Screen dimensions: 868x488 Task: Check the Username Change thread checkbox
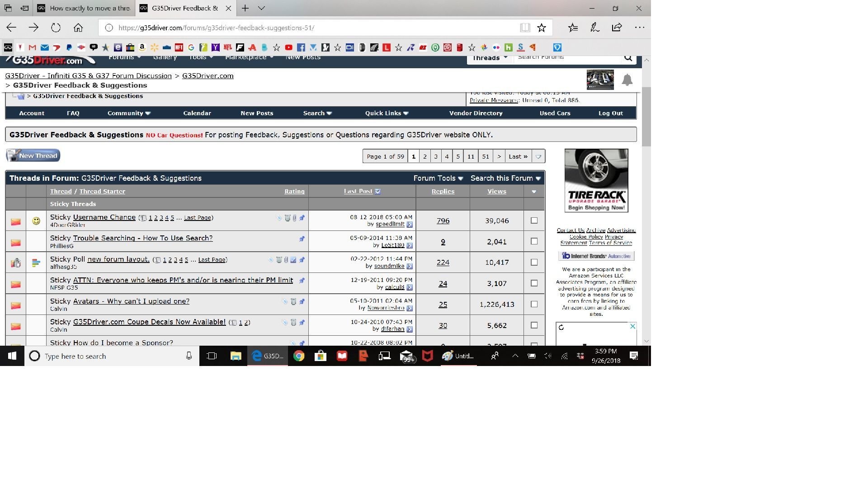[534, 221]
